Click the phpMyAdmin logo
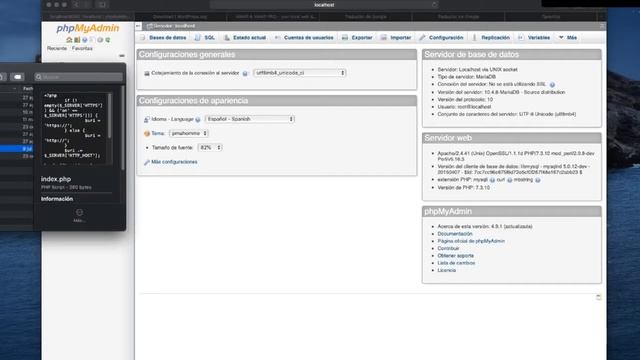The height and width of the screenshot is (360, 640). [88, 28]
